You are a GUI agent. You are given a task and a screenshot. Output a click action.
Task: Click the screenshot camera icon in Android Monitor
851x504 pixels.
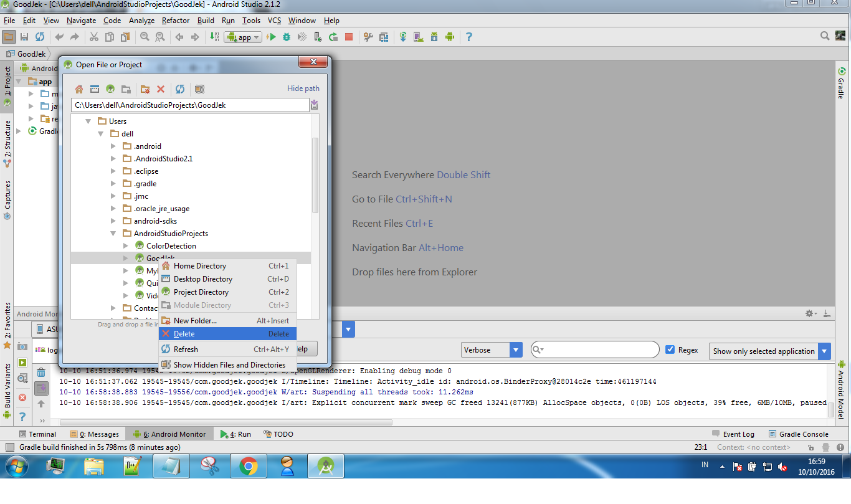(x=22, y=346)
